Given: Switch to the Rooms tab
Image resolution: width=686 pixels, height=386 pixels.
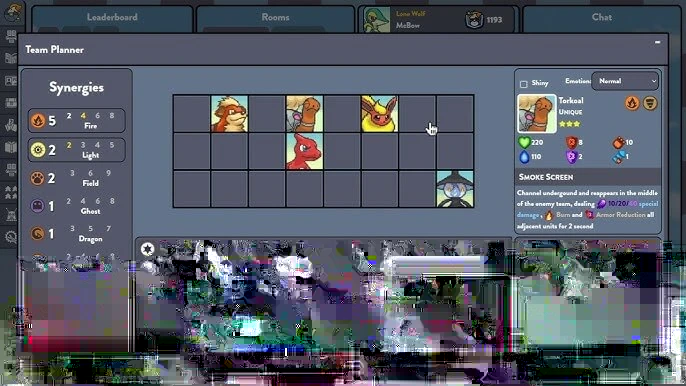Looking at the screenshot, I should coord(275,18).
